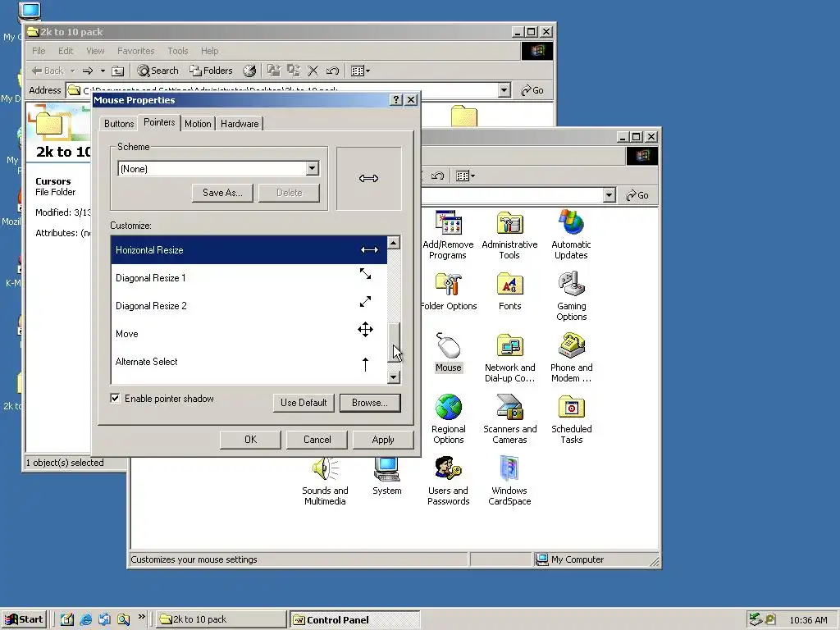Screen dimensions: 840x630
Task: Click the Use Default button
Action: click(304, 403)
